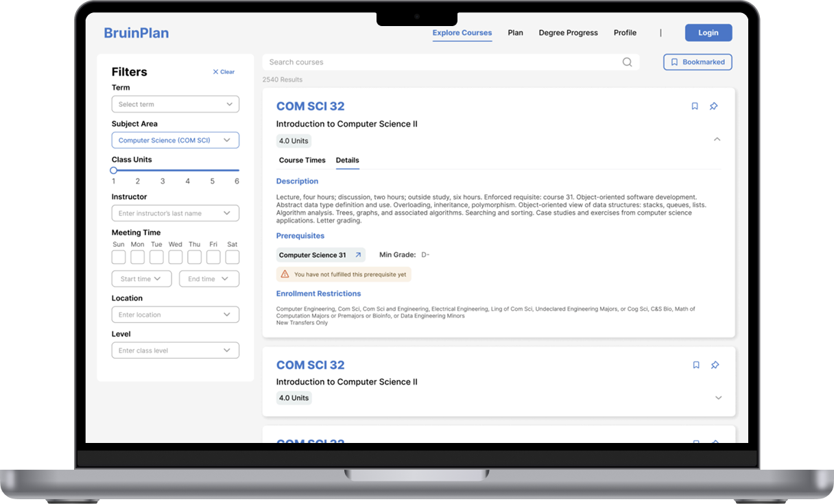
Task: Go to the Explore Courses tab
Action: click(x=462, y=33)
